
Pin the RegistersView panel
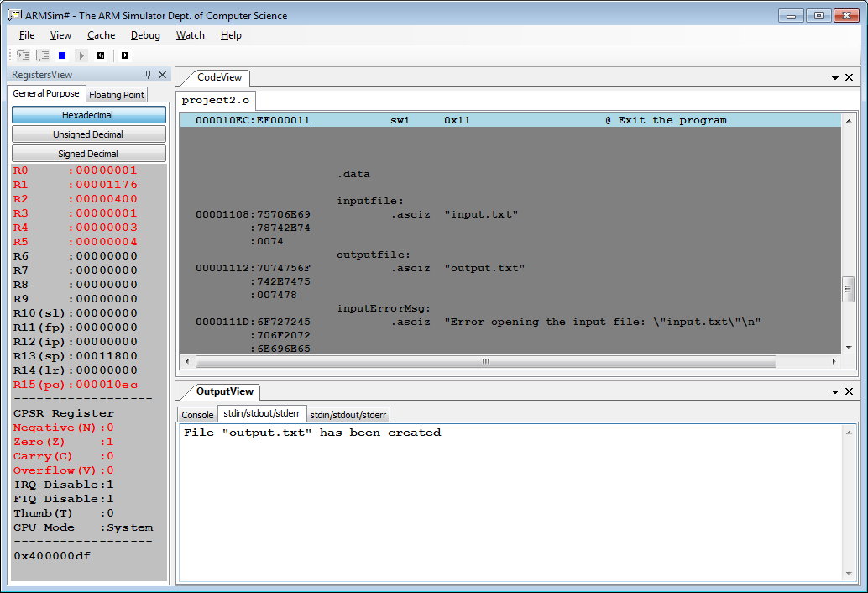click(x=149, y=75)
